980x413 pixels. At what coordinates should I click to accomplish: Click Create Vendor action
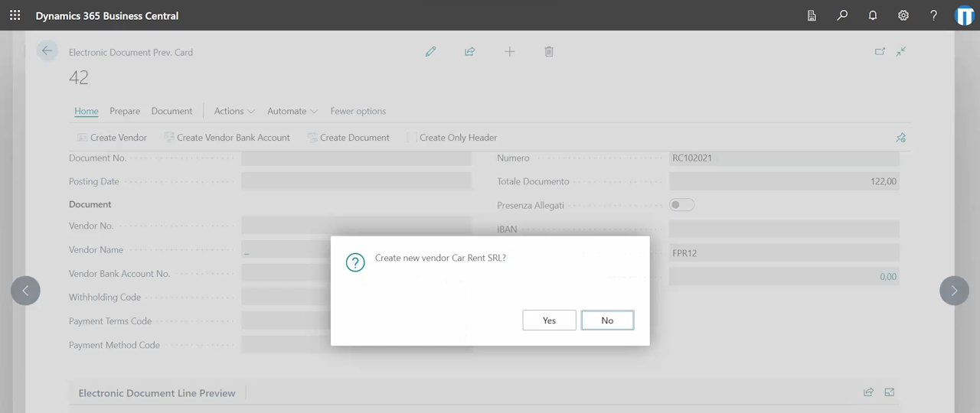112,138
